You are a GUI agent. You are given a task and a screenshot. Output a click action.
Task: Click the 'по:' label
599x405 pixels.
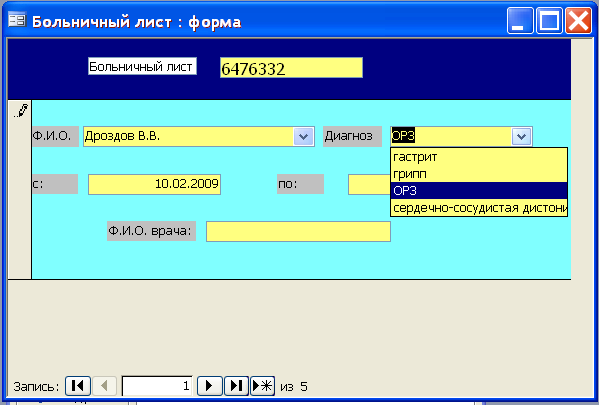coord(300,184)
